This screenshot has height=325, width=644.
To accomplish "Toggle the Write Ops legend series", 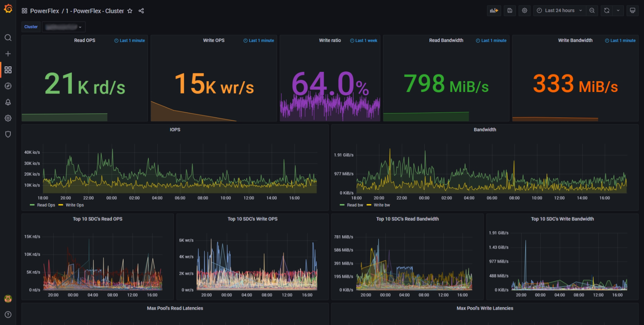I will (74, 205).
